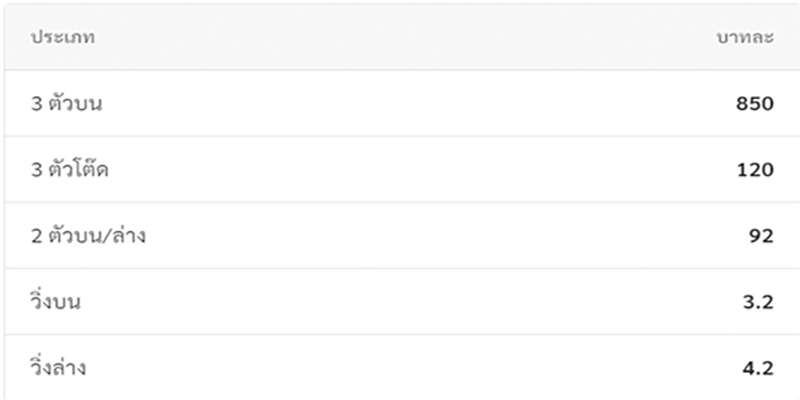Image resolution: width=800 pixels, height=400 pixels.
Task: Click the empty middle of the วิ่งล่าง row
Action: [x=403, y=368]
